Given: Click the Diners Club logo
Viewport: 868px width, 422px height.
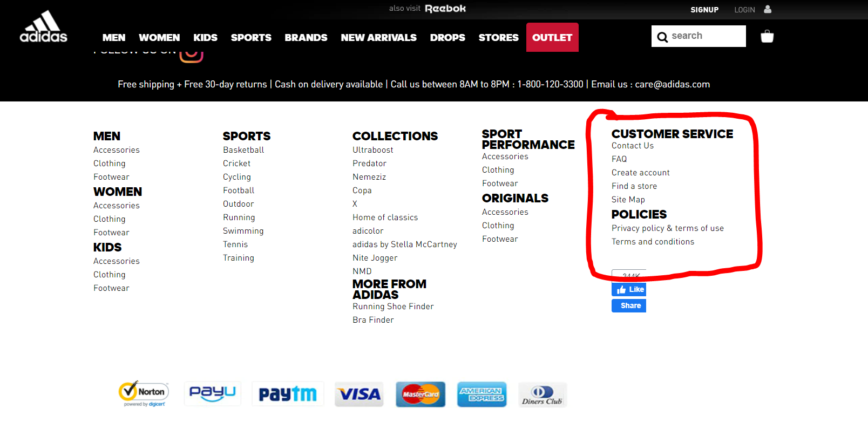Looking at the screenshot, I should pyautogui.click(x=542, y=394).
